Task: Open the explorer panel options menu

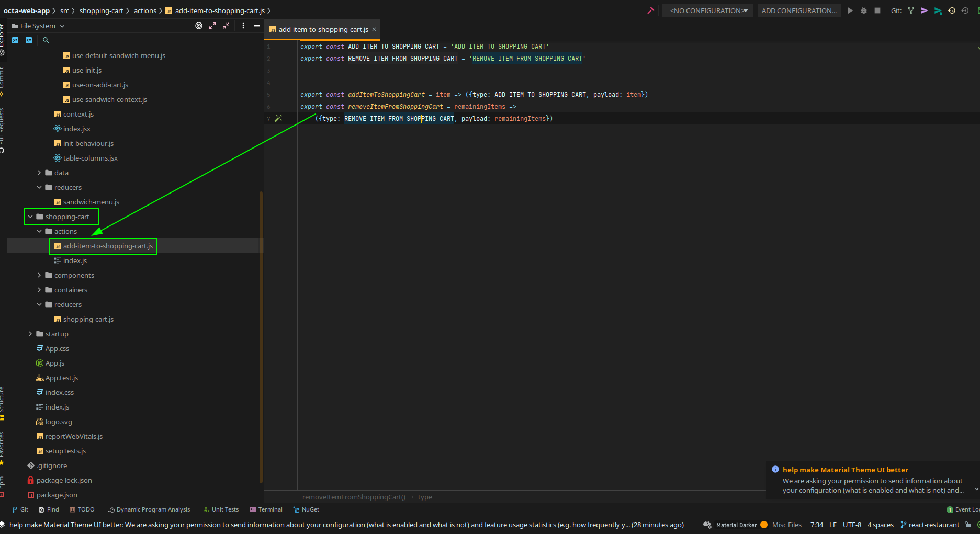Action: (x=243, y=26)
